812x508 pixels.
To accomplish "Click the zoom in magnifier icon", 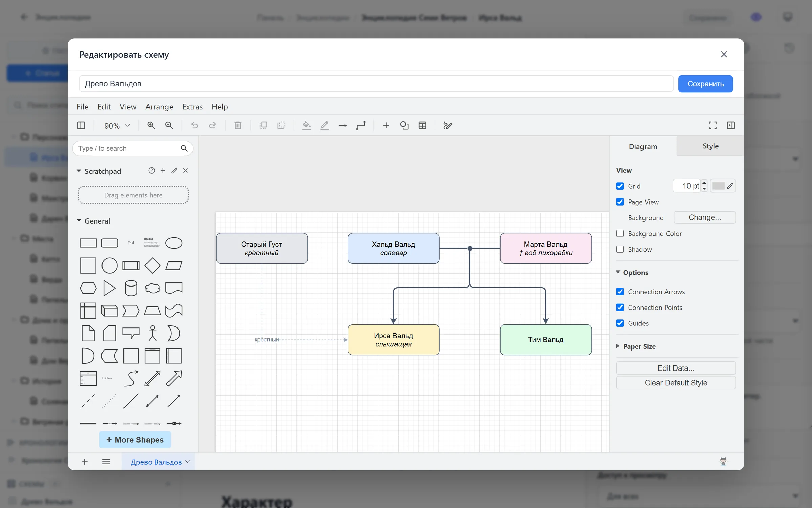I will [151, 125].
